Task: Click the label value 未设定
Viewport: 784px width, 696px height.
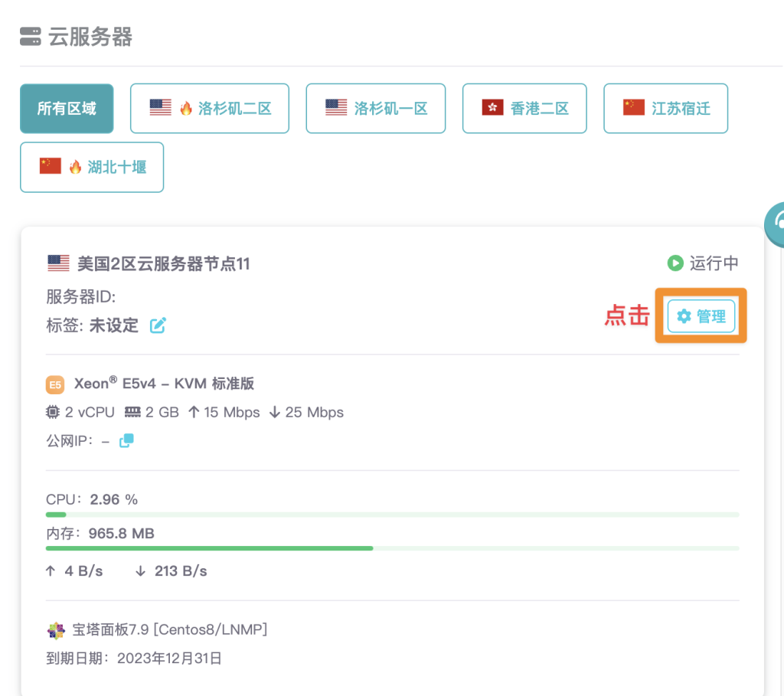Action: click(x=114, y=325)
